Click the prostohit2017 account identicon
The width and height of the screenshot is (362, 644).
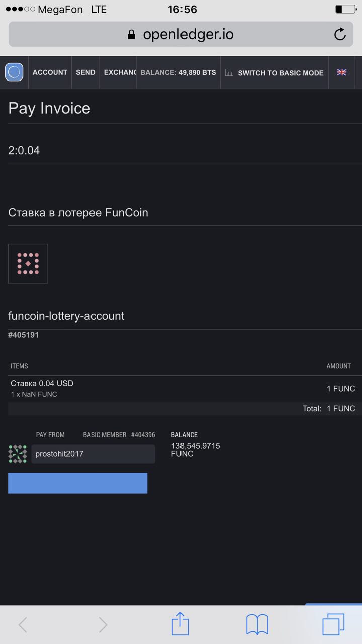pos(18,454)
